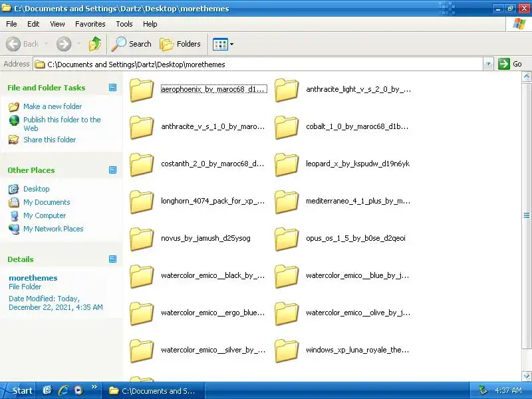This screenshot has width=532, height=399.
Task: Select anthracite_v_s_1_0 folder icon
Action: pos(142,127)
